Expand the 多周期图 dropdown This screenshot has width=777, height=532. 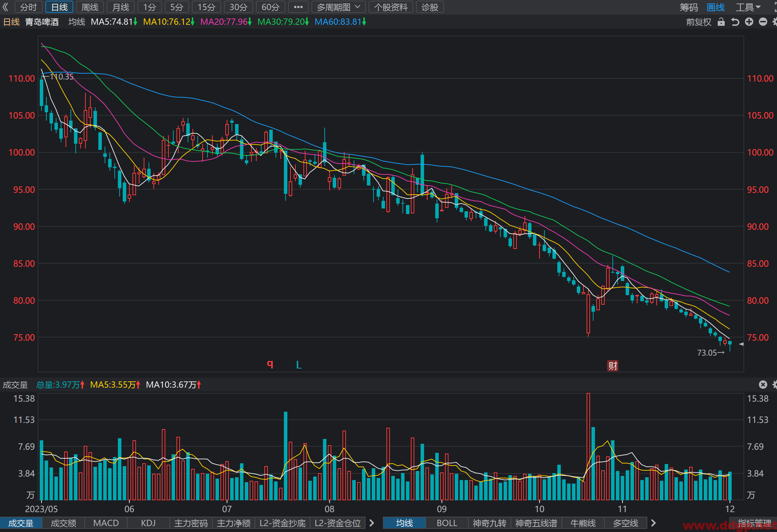pos(338,7)
